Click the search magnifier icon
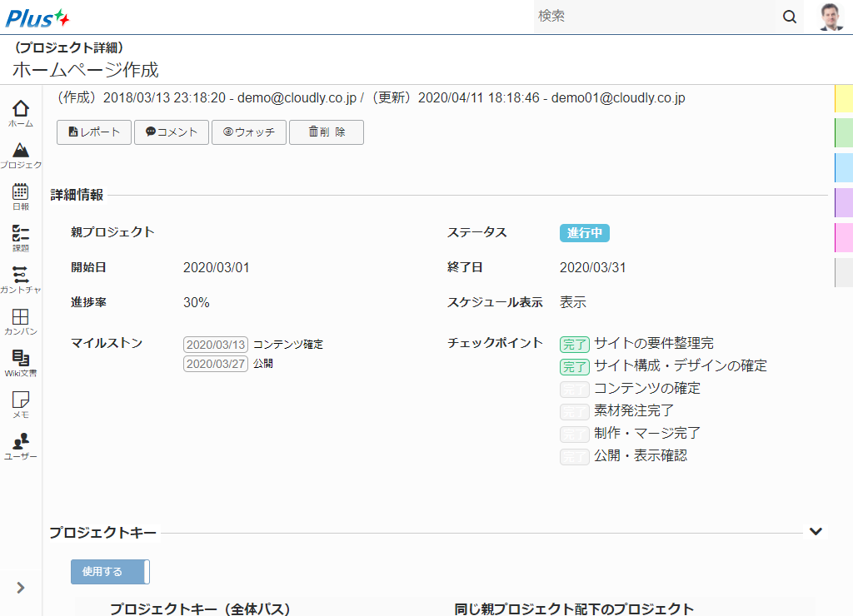Viewport: 853px width, 616px height. tap(789, 17)
